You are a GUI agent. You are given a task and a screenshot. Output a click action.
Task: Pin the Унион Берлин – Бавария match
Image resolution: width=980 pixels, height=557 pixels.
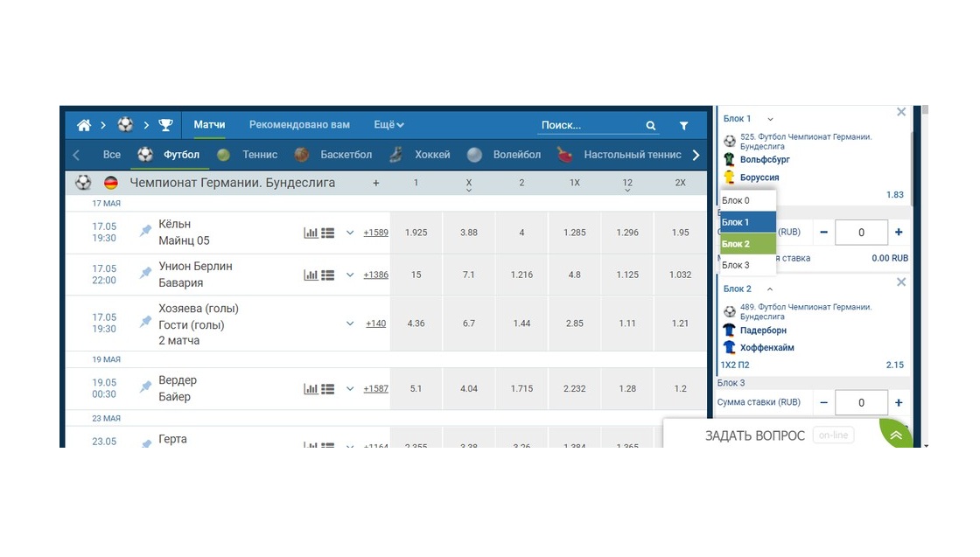coord(145,273)
